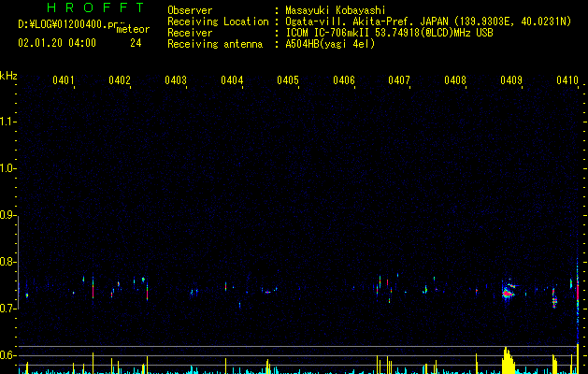Click the 'meteor' label

(x=133, y=29)
